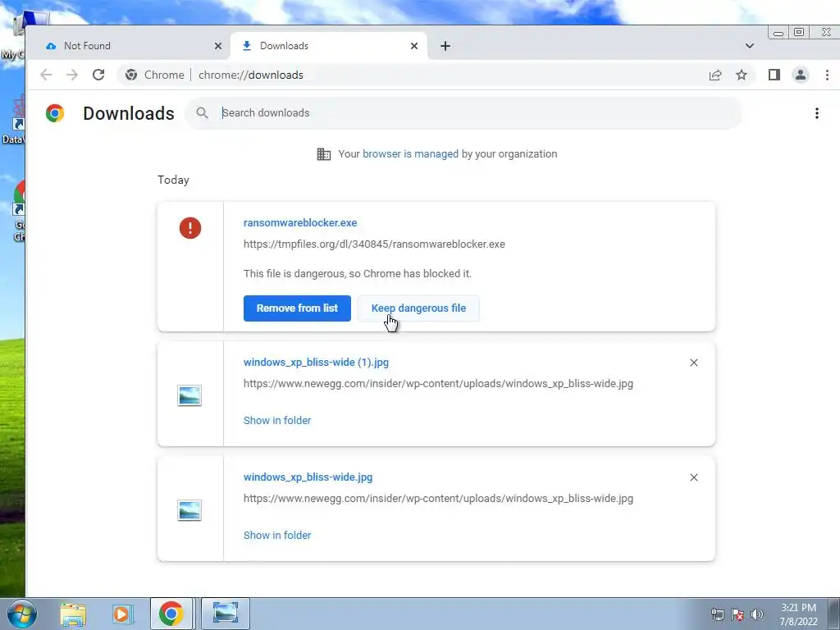Image resolution: width=840 pixels, height=630 pixels.
Task: Open the volume speaker tray icon
Action: pos(757,614)
